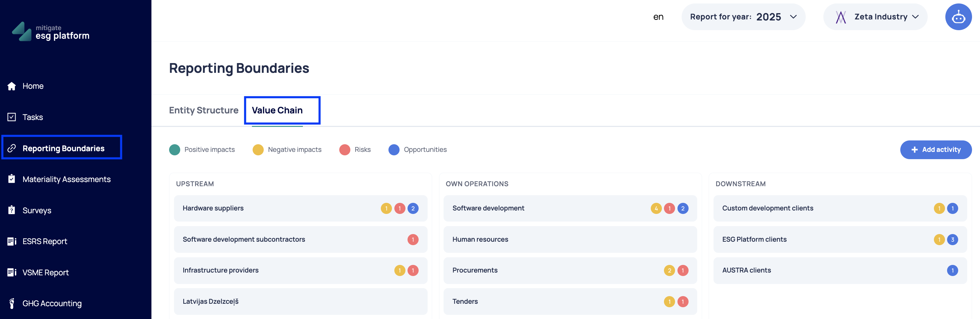The width and height of the screenshot is (980, 319).
Task: Click the Surveys clipboard question icon
Action: (x=12, y=210)
